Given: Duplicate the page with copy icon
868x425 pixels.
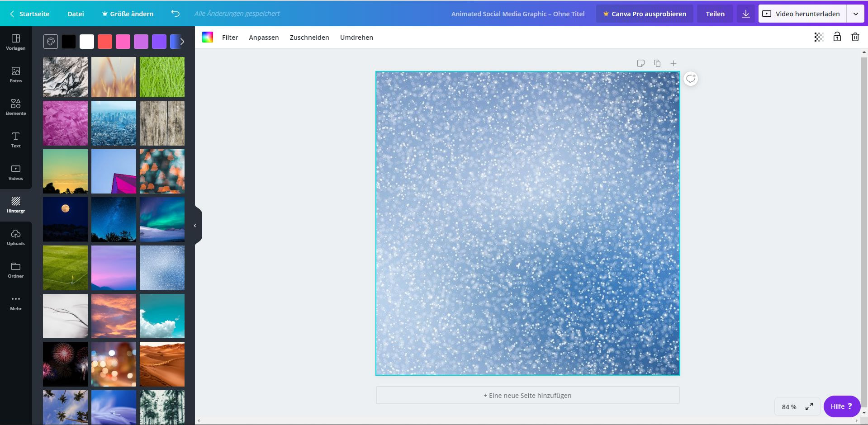Looking at the screenshot, I should click(x=657, y=63).
